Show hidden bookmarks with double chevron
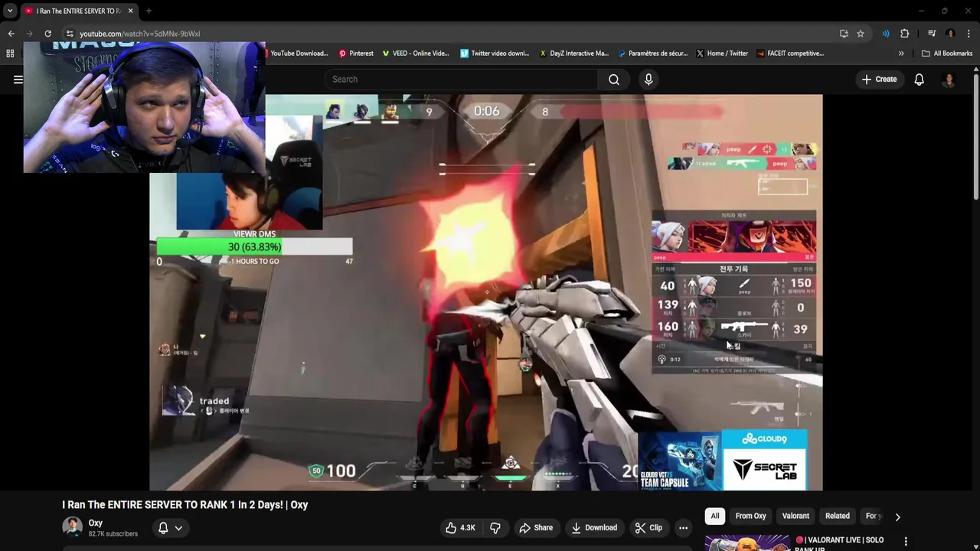Viewport: 980px width, 551px height. pyautogui.click(x=901, y=54)
